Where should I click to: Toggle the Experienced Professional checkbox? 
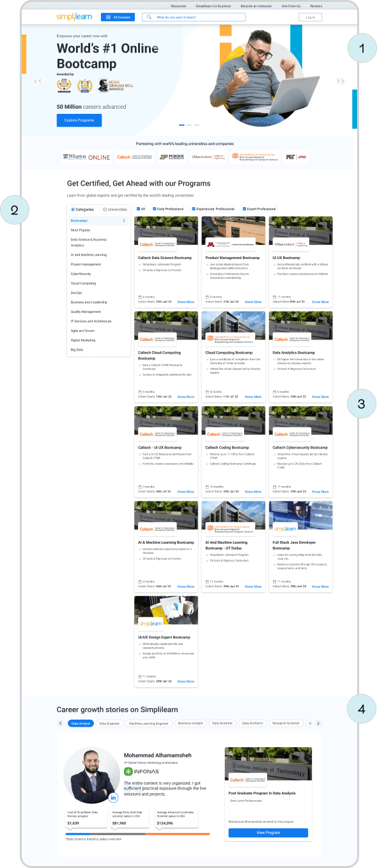click(193, 209)
